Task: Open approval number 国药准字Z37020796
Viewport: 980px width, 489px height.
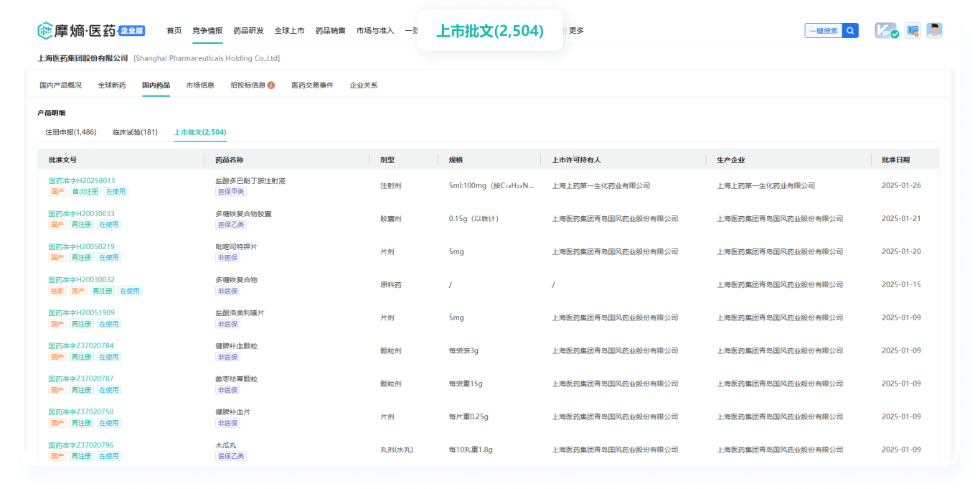Action: point(81,445)
